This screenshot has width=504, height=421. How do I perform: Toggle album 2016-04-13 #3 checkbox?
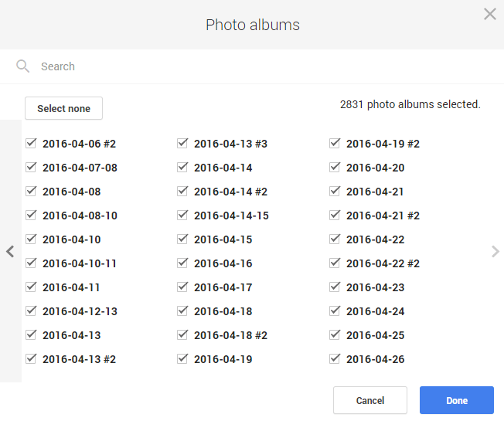(183, 143)
